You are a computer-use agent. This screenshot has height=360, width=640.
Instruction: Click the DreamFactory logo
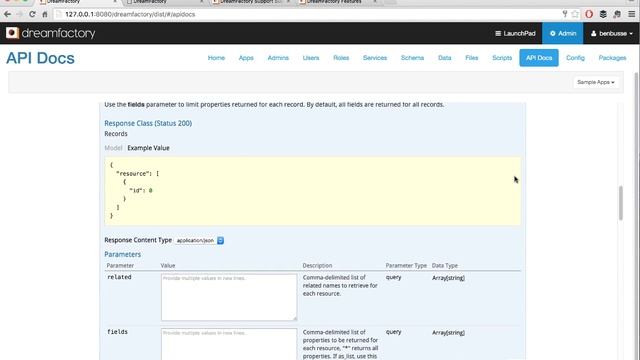tap(51, 33)
